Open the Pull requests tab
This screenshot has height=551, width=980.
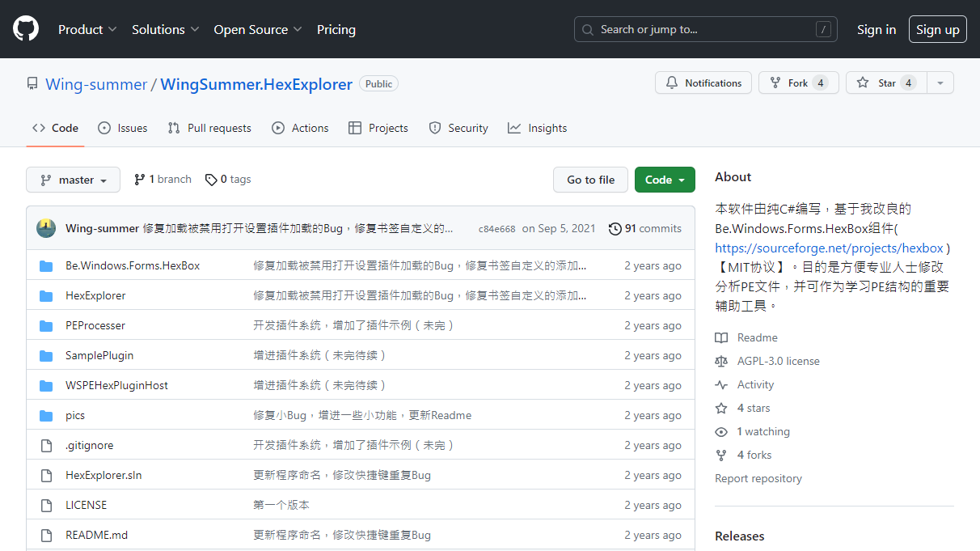[x=209, y=128]
